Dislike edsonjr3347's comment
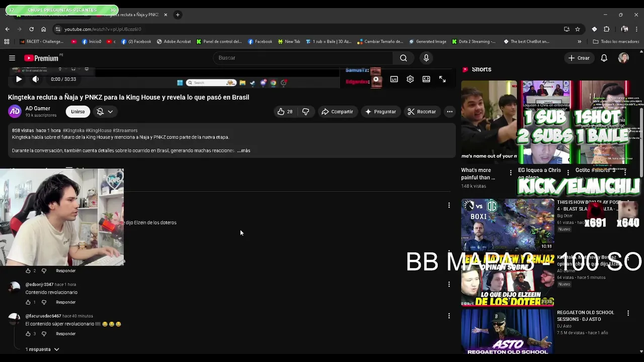Image resolution: width=644 pixels, height=362 pixels. pyautogui.click(x=44, y=302)
